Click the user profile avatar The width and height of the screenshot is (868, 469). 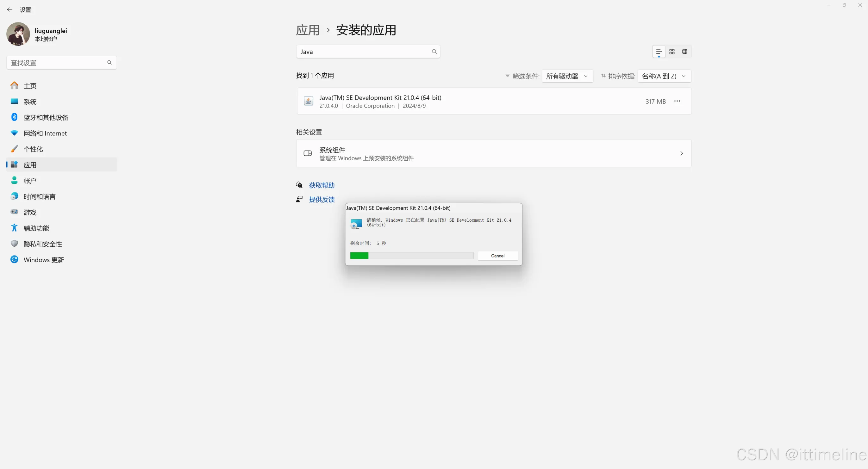point(18,34)
